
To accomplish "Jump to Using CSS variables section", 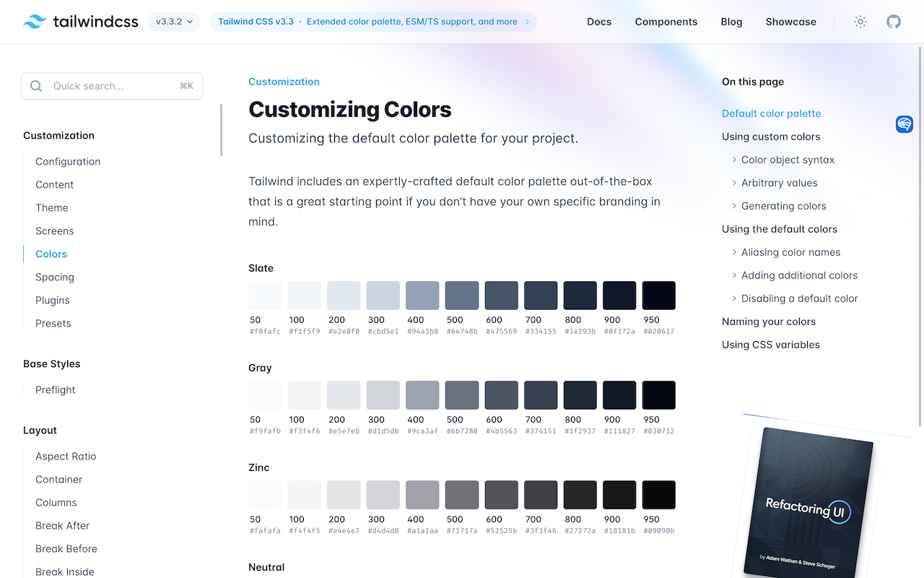I will coord(771,345).
